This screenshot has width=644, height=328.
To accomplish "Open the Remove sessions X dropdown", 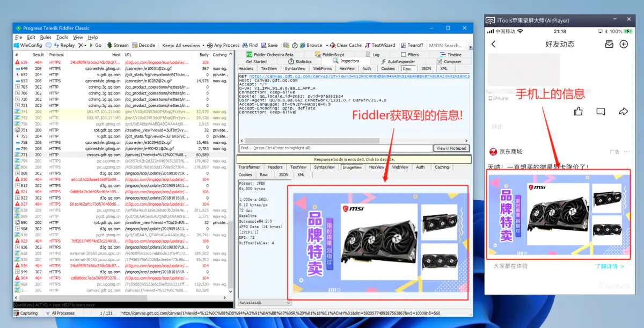I will pos(82,46).
